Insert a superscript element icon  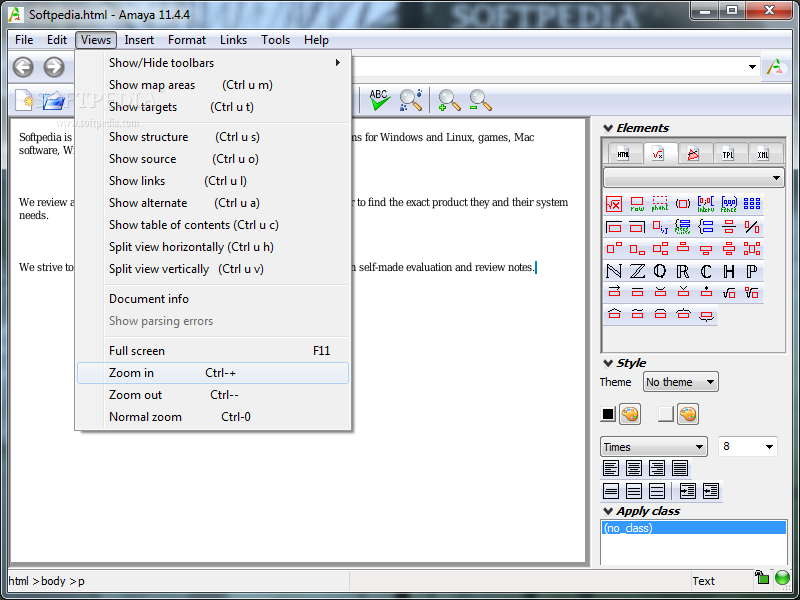point(614,249)
